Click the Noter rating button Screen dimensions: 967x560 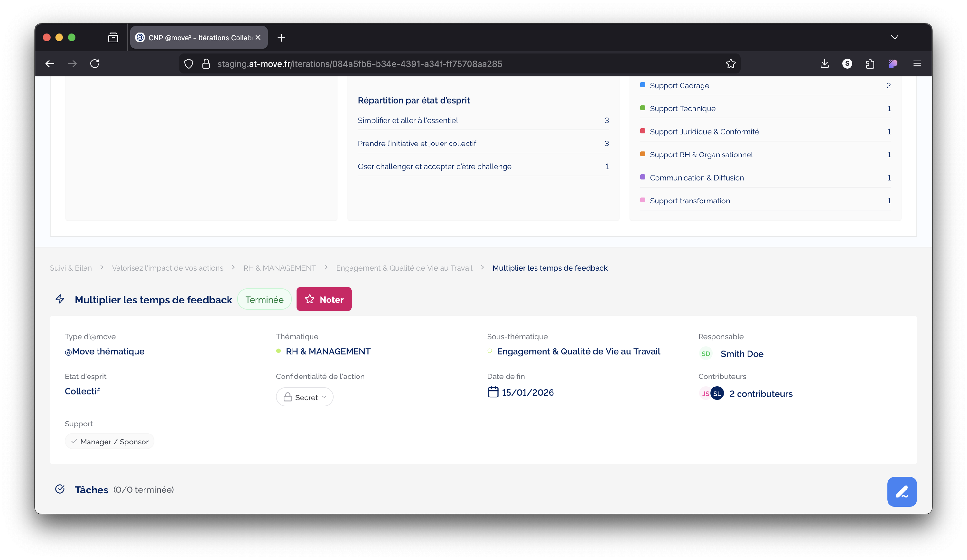point(324,299)
